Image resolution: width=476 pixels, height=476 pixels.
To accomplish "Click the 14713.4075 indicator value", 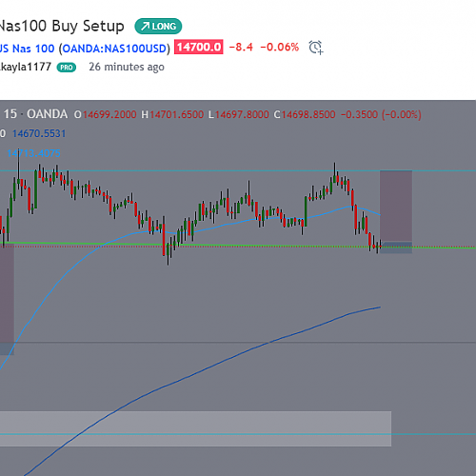I will tap(33, 153).
